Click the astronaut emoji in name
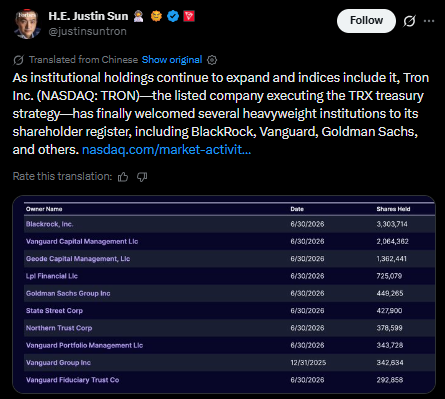The image size is (445, 399). (x=138, y=16)
